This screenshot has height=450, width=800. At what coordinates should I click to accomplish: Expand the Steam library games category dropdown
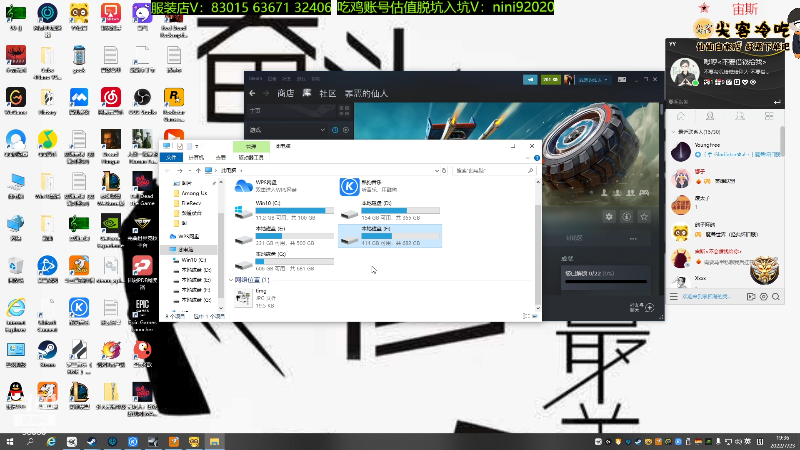pos(322,130)
